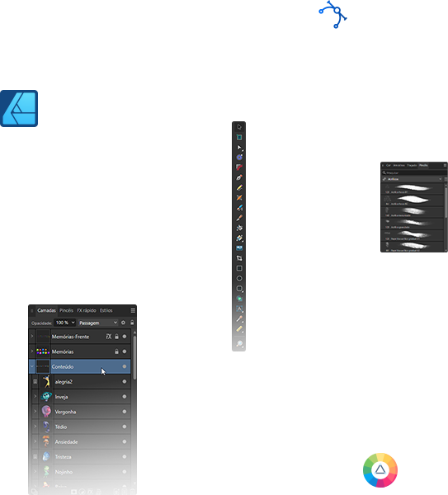This screenshot has width=448, height=495.
Task: Expand the Tédio layer
Action: pos(35,427)
